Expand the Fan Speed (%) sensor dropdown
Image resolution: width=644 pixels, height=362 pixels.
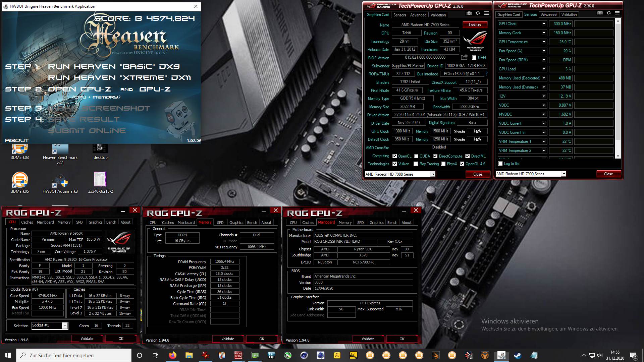544,51
